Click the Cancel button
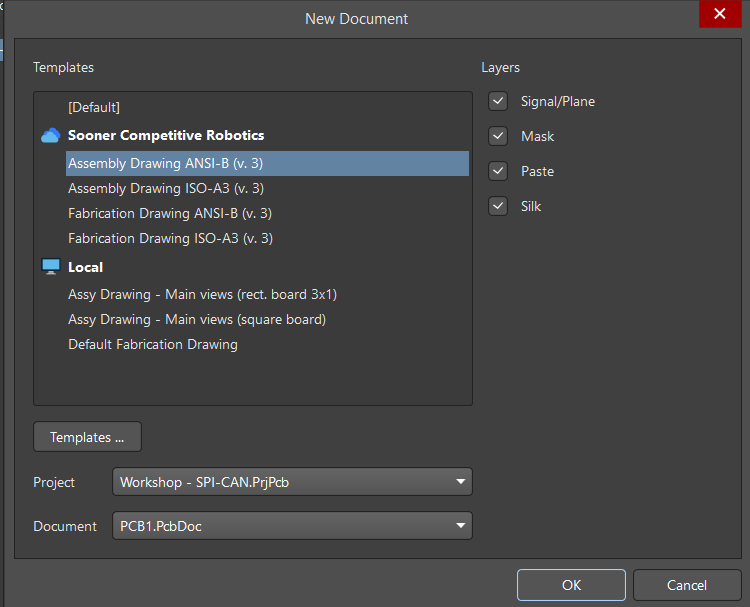The height and width of the screenshot is (607, 750). pyautogui.click(x=687, y=585)
